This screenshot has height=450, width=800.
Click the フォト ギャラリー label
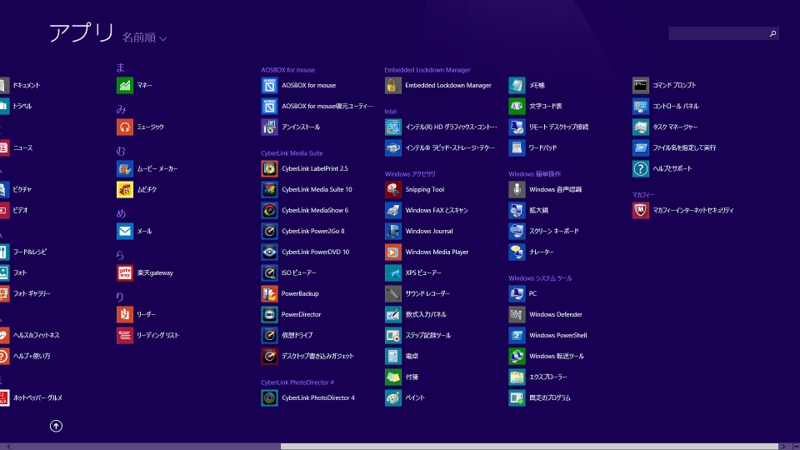(32, 293)
